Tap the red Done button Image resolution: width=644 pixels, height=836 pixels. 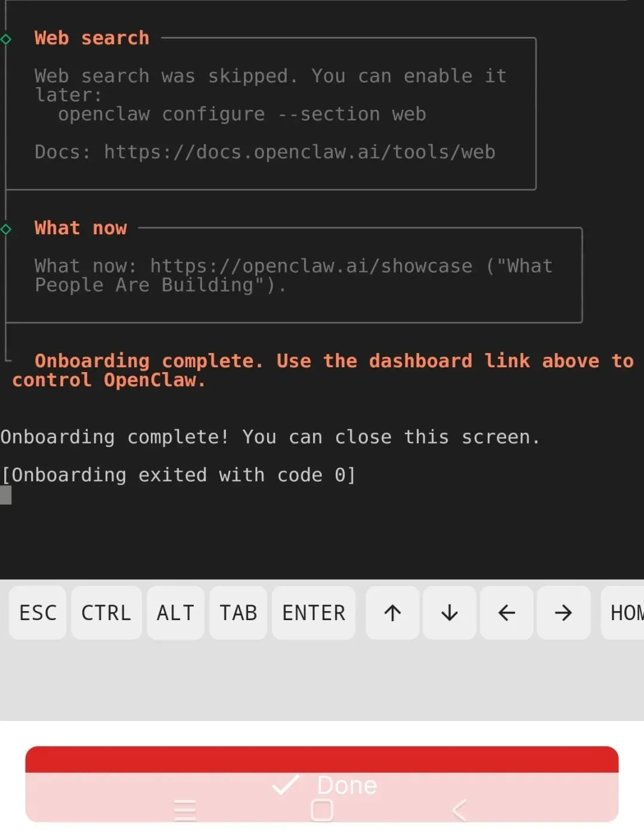point(322,784)
